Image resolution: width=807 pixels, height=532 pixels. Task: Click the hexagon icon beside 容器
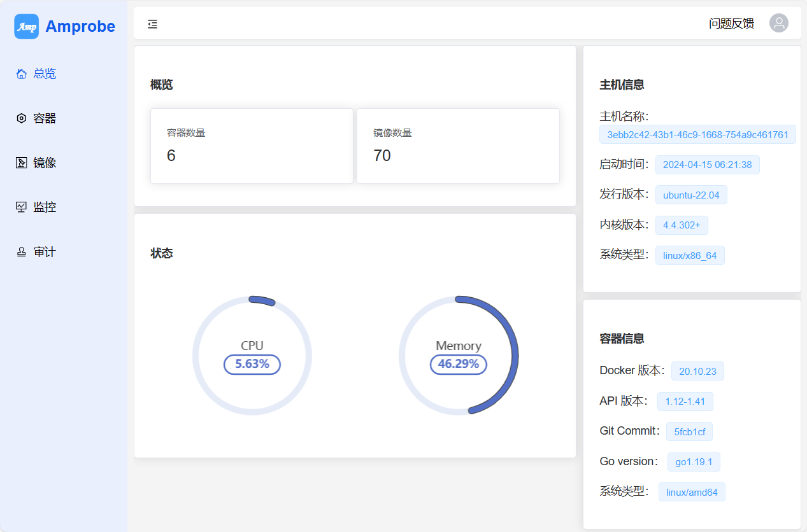(22, 118)
